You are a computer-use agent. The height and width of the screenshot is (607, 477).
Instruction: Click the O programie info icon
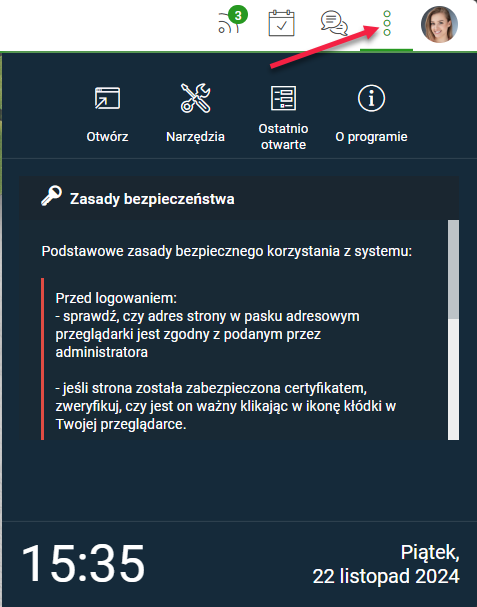[371, 98]
